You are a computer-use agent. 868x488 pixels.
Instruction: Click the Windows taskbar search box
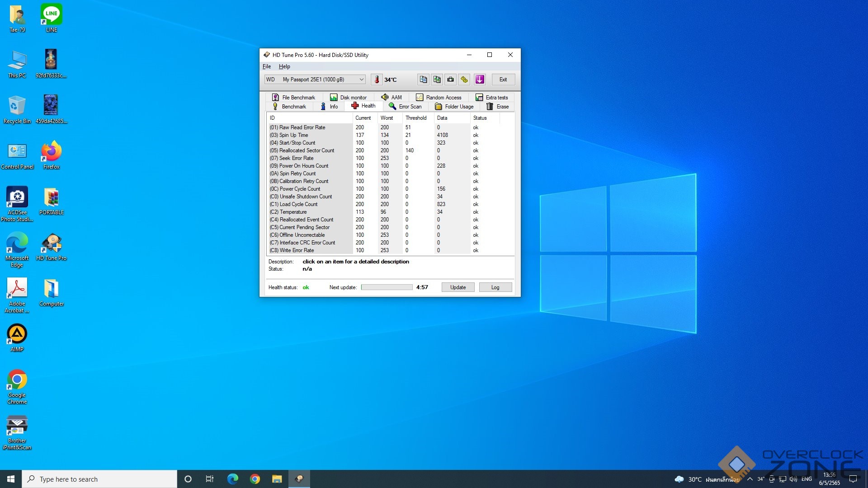click(x=99, y=479)
